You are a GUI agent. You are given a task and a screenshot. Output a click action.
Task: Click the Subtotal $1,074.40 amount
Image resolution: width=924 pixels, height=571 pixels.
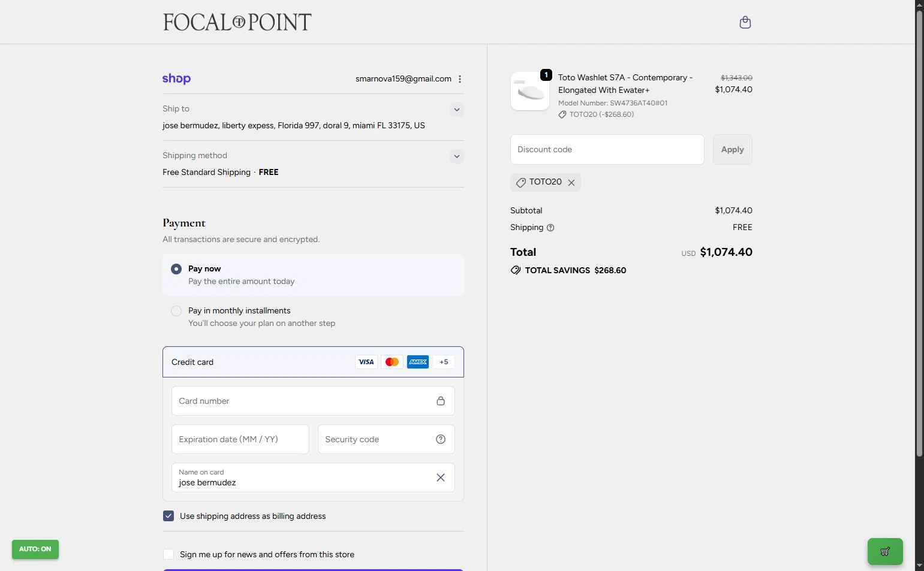click(x=733, y=211)
